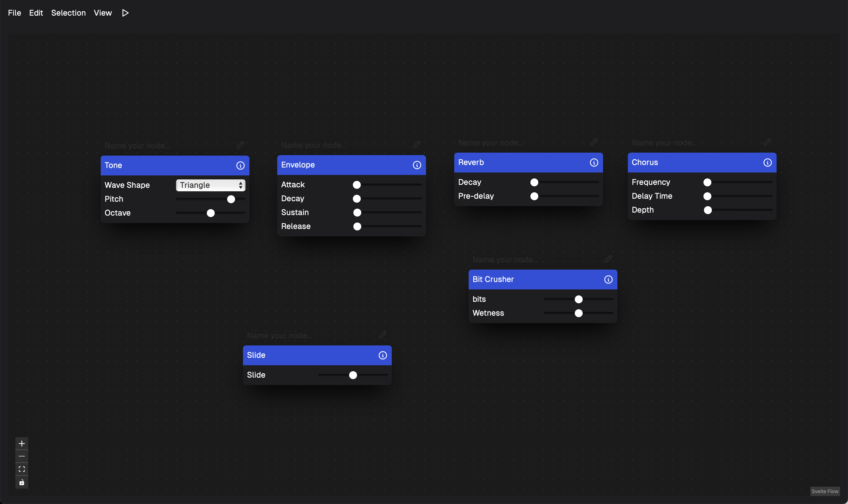Open info for the Envelope node
Screen dimensions: 848x504
417,165
